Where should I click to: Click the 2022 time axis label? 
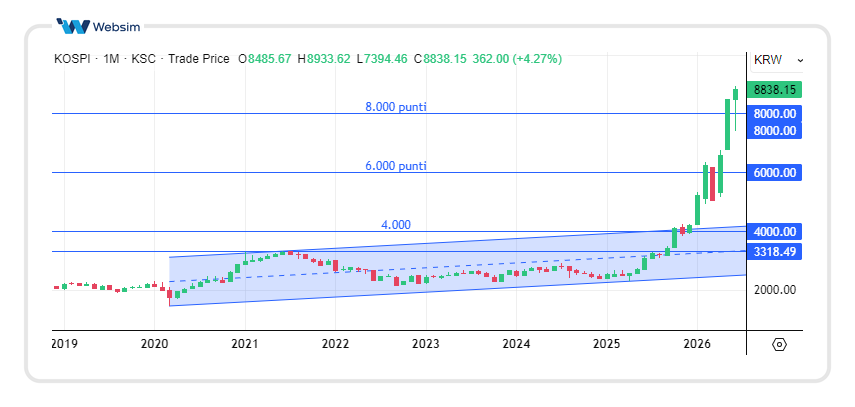[x=335, y=344]
